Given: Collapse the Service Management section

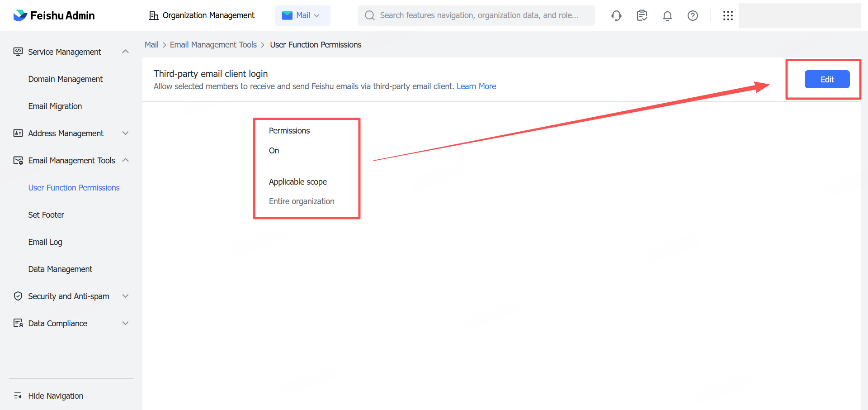Looking at the screenshot, I should point(126,52).
